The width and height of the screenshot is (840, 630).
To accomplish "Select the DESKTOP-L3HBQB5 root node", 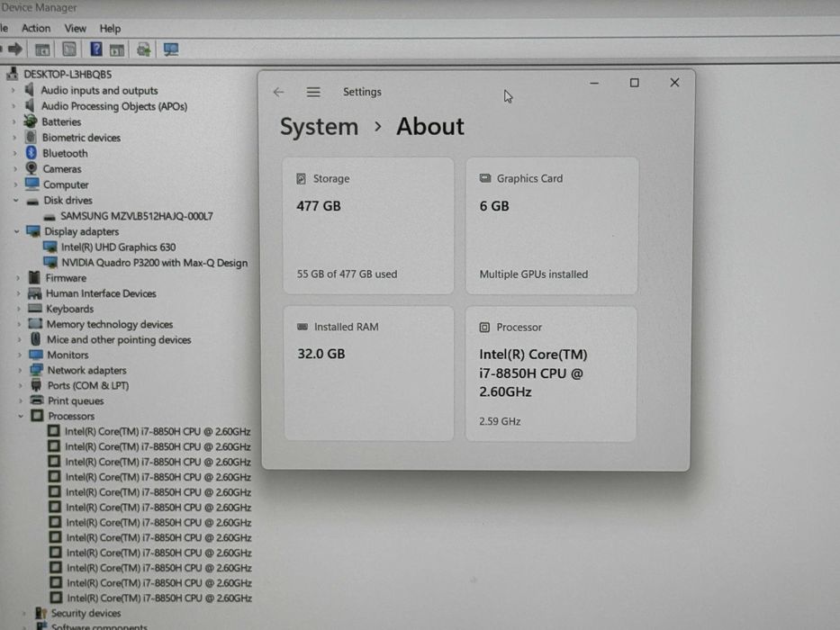I will click(68, 74).
